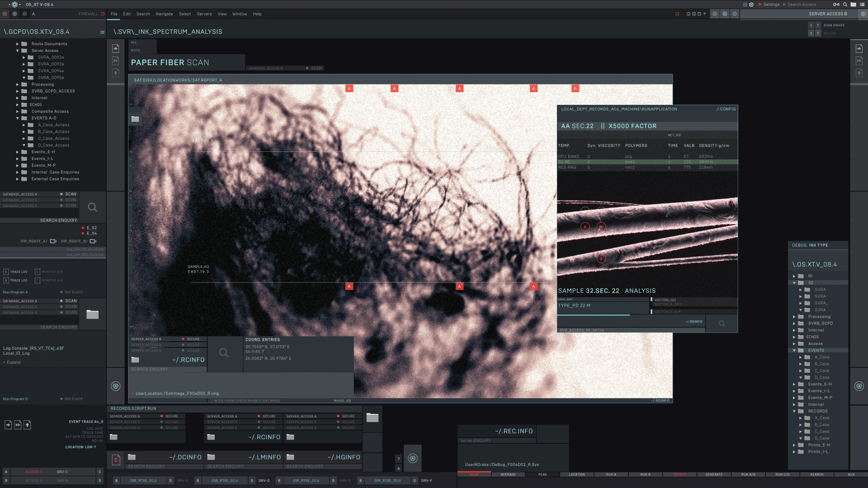Click the first red A marker above the scan
Image resolution: width=868 pixels, height=488 pixels.
coord(349,89)
